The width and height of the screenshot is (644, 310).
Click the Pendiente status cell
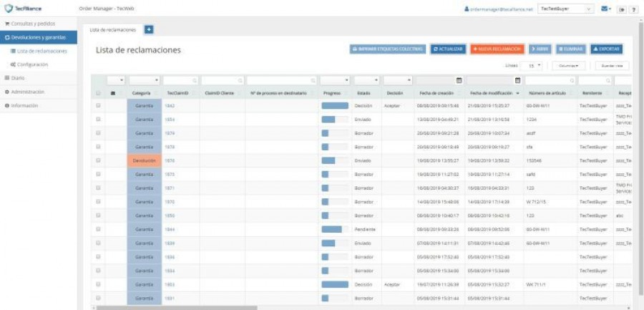[366, 229]
